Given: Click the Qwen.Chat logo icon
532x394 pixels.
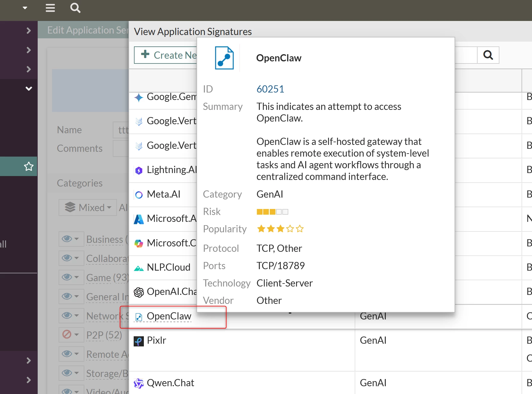Looking at the screenshot, I should 138,384.
